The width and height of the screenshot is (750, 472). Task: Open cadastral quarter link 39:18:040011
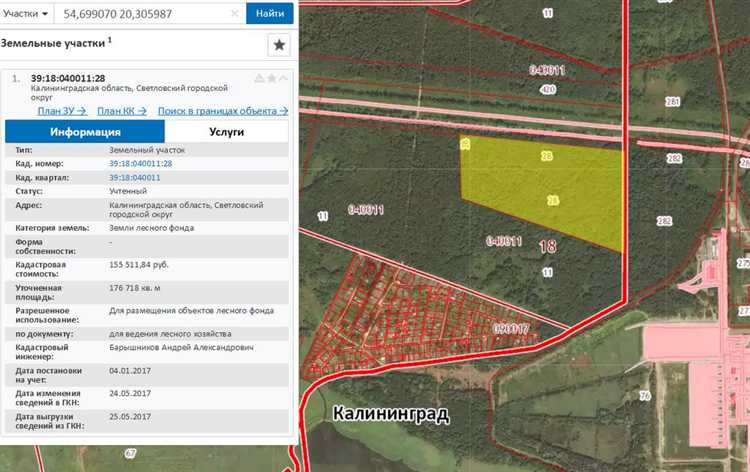(135, 177)
